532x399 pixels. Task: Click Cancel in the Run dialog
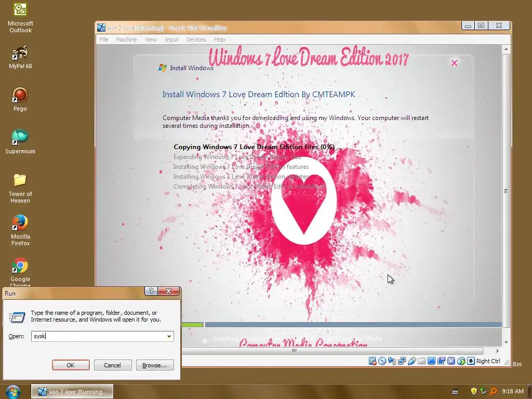click(113, 365)
